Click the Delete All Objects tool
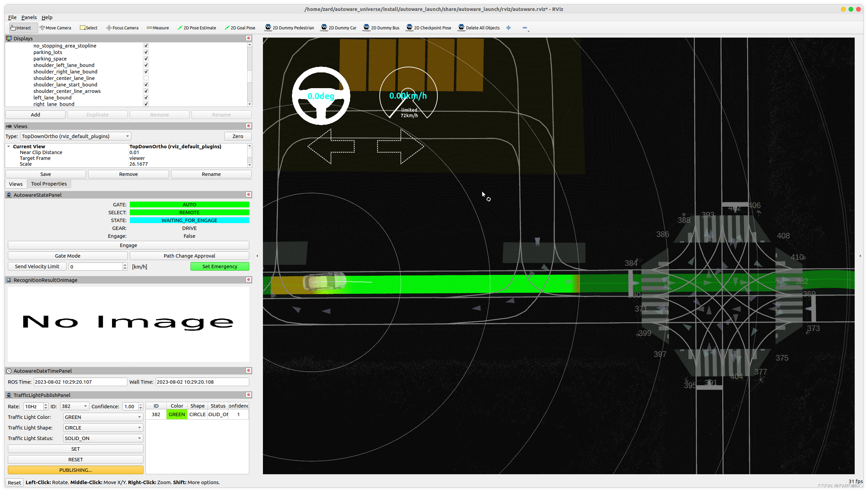Screen dimensions: 868x492 [x=479, y=28]
